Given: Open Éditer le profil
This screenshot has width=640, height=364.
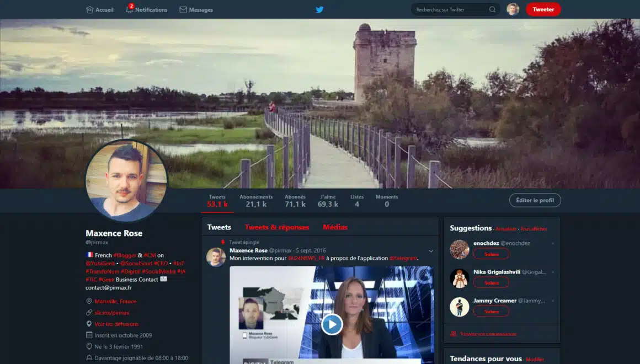Looking at the screenshot, I should pos(535,200).
